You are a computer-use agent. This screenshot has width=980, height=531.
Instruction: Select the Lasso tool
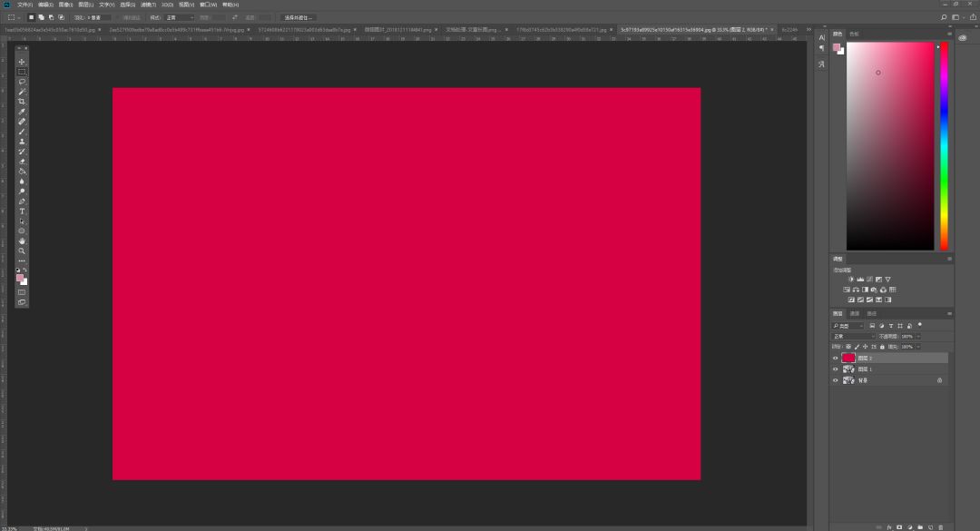(22, 82)
